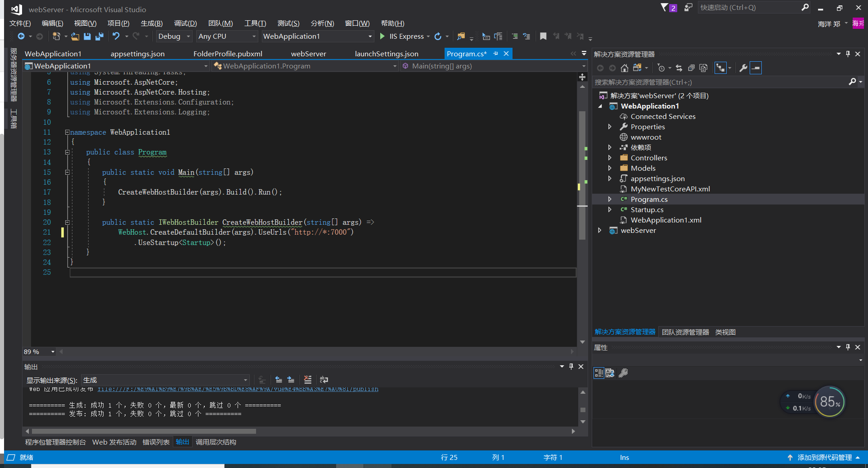Toggle bookmark on the current line
This screenshot has height=468, width=868.
click(x=543, y=36)
